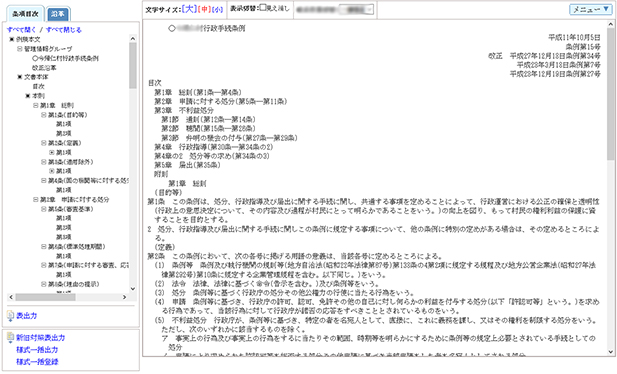This screenshot has height=374, width=617.
Task: Select 第2項 under 第5条(審査基準)
Action: pos(64,228)
